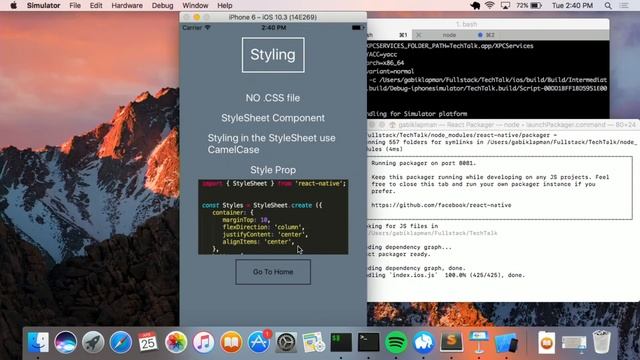Click the github.com/facebook/react-native link

point(441,205)
